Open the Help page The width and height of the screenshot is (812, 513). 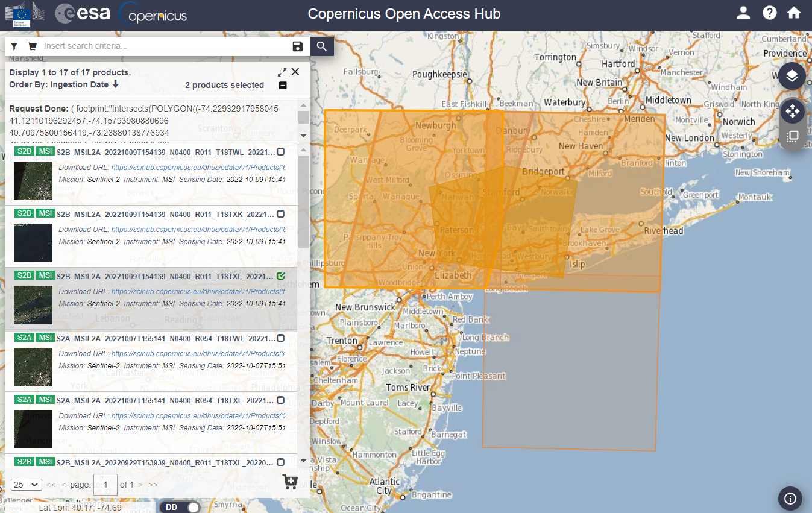(769, 13)
